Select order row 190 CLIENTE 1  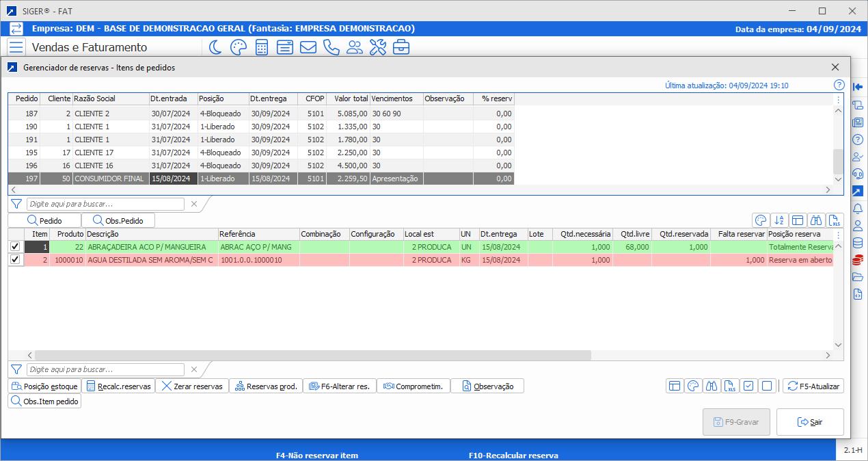(261, 127)
